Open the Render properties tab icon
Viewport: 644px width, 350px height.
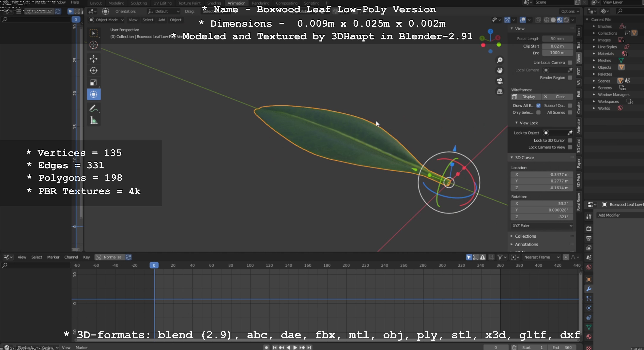[589, 228]
